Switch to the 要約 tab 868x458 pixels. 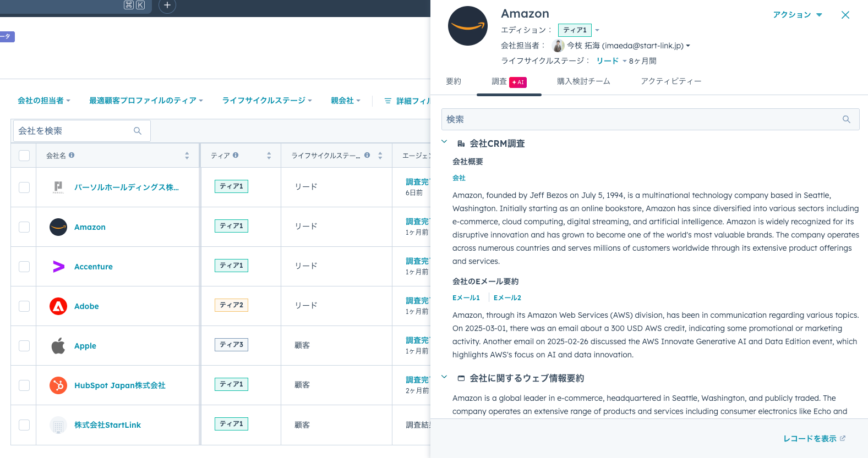[x=454, y=81]
